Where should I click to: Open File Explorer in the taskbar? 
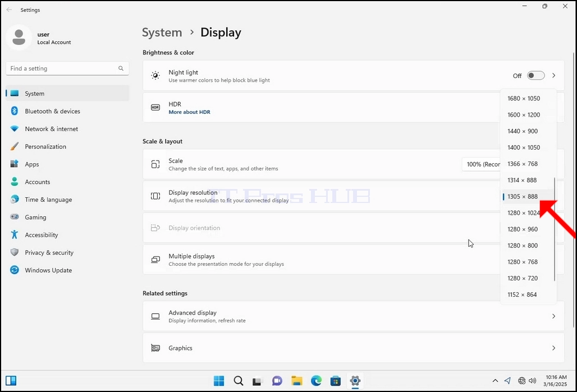click(x=296, y=381)
